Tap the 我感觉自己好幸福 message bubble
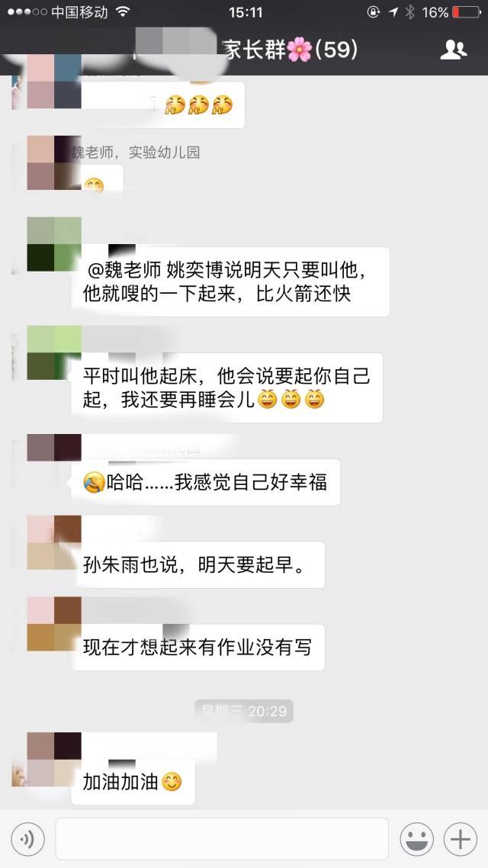The width and height of the screenshot is (488, 868). [x=205, y=482]
